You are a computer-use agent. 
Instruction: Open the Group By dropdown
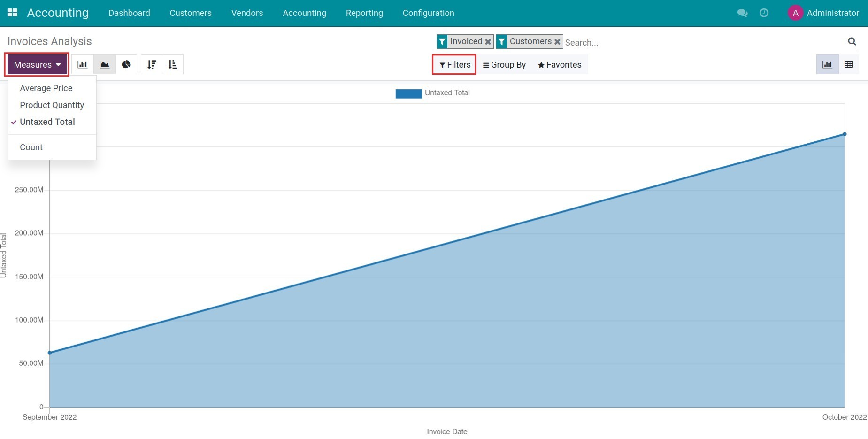pos(504,65)
